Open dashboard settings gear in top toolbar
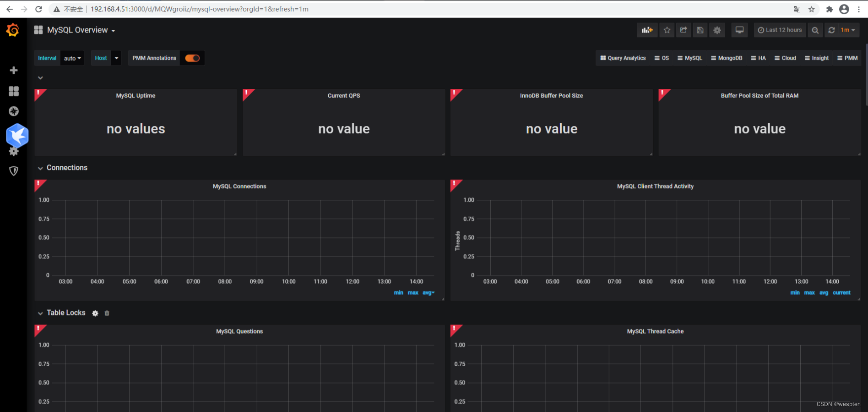 (x=717, y=30)
